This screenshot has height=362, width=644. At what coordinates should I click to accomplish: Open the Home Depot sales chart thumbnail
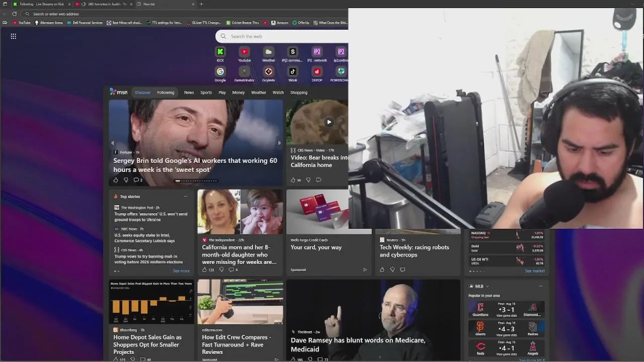pyautogui.click(x=151, y=302)
